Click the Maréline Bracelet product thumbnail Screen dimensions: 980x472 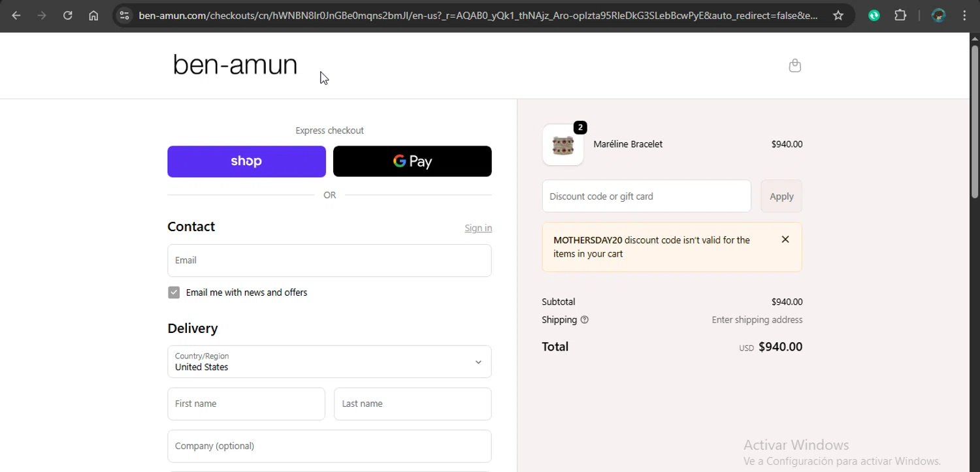(x=563, y=145)
